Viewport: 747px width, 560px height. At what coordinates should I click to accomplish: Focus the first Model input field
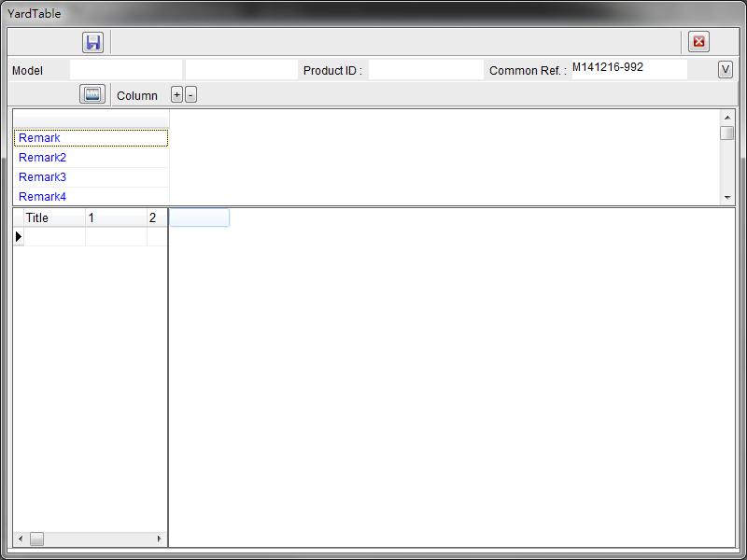click(x=126, y=70)
